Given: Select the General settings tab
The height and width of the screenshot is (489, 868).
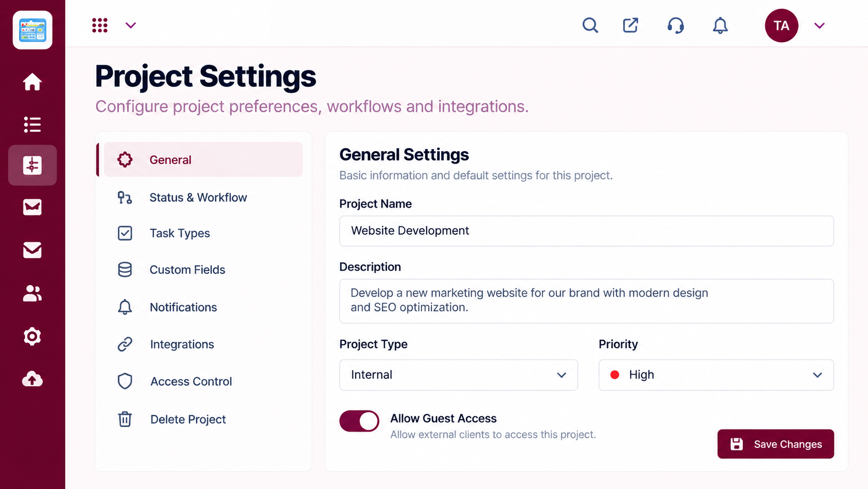Looking at the screenshot, I should click(203, 160).
